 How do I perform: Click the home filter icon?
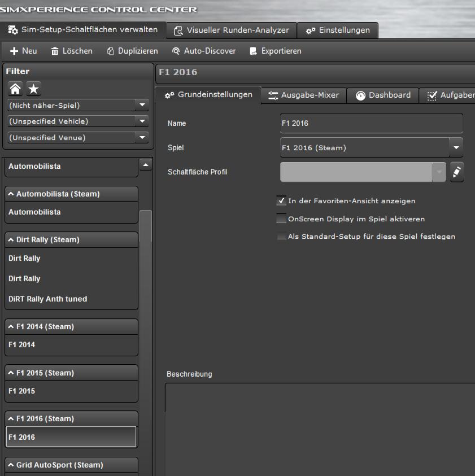[15, 89]
